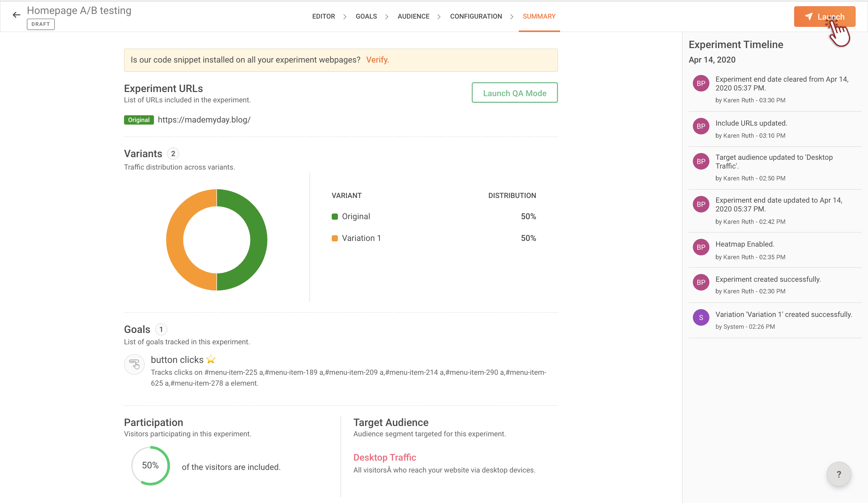
Task: Click the button clicks goal icon
Action: (x=134, y=364)
